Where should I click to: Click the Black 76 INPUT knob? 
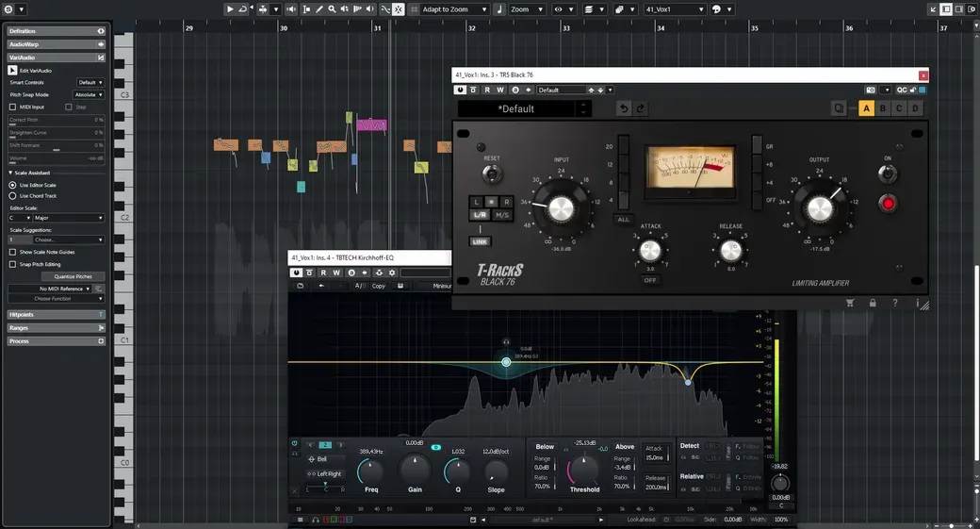pyautogui.click(x=561, y=208)
